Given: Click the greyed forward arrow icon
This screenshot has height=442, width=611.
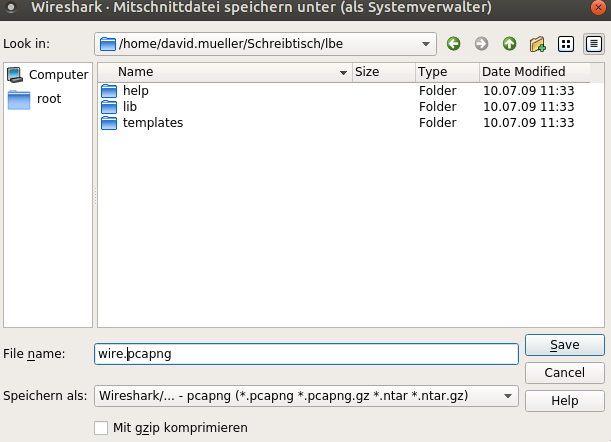Looking at the screenshot, I should tap(481, 44).
